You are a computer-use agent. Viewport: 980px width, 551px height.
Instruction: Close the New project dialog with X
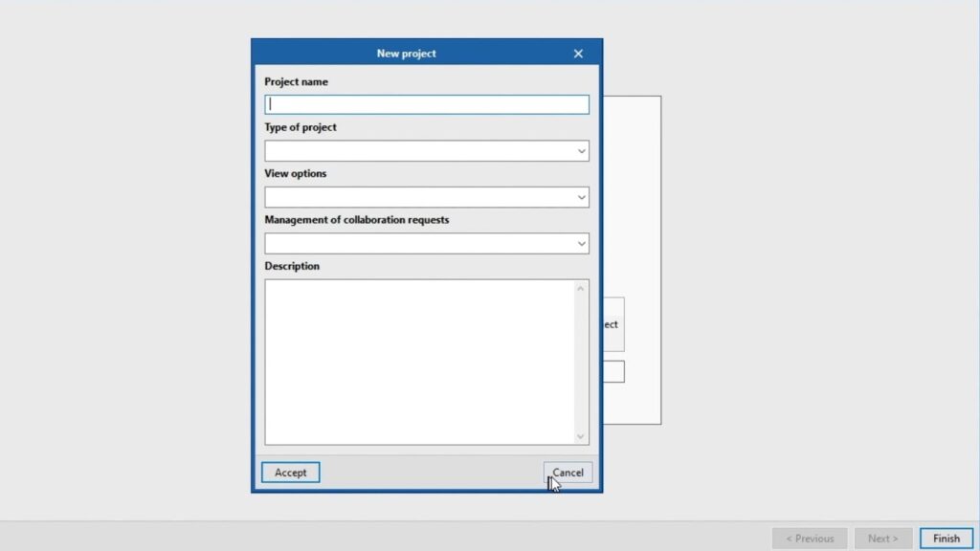tap(578, 54)
